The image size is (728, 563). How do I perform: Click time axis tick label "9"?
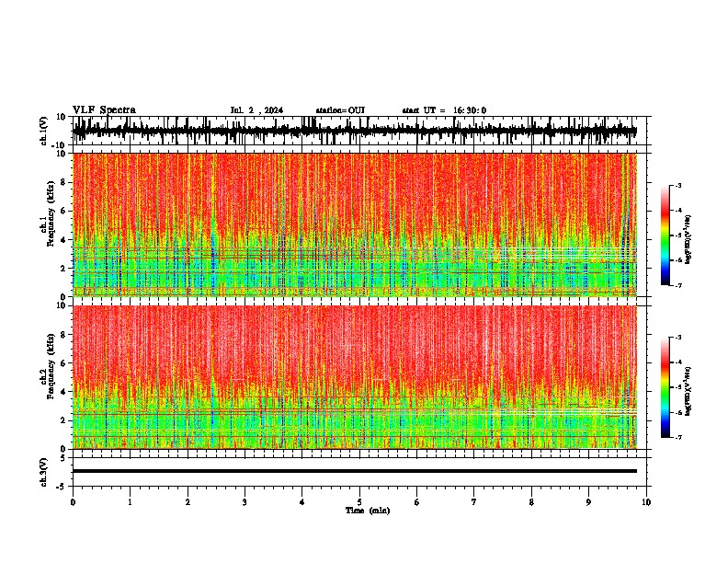588,502
